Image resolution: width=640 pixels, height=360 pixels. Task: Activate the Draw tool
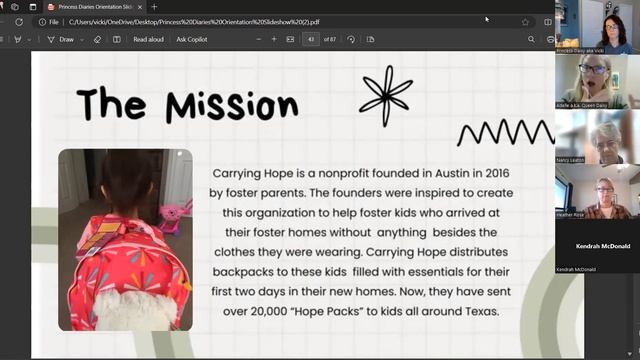pos(60,39)
